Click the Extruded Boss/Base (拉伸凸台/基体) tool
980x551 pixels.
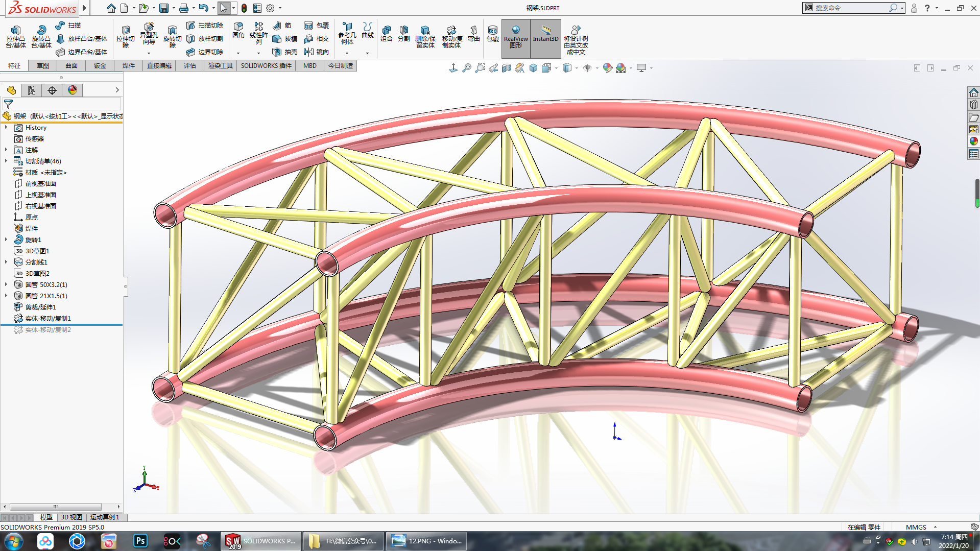pyautogui.click(x=16, y=37)
